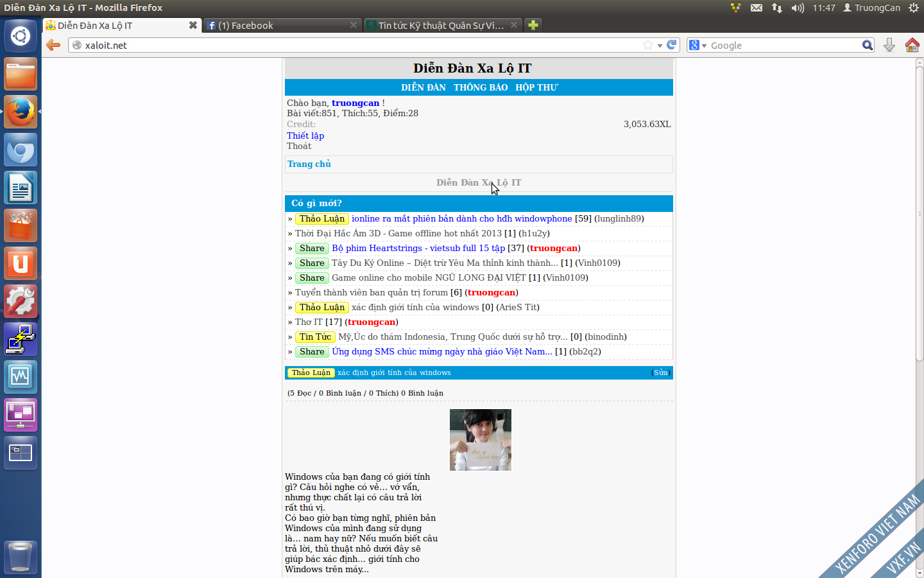This screenshot has width=924, height=578.
Task: Open Ubuntu Software Center from the launcher
Action: pos(21,226)
